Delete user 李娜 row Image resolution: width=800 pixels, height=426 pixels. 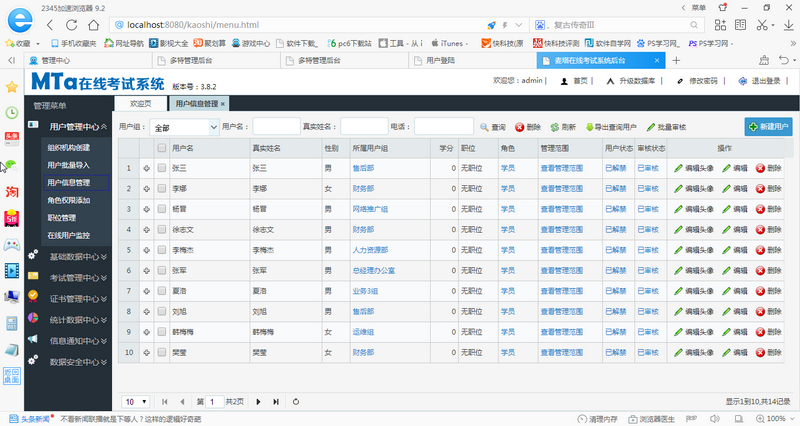point(768,189)
